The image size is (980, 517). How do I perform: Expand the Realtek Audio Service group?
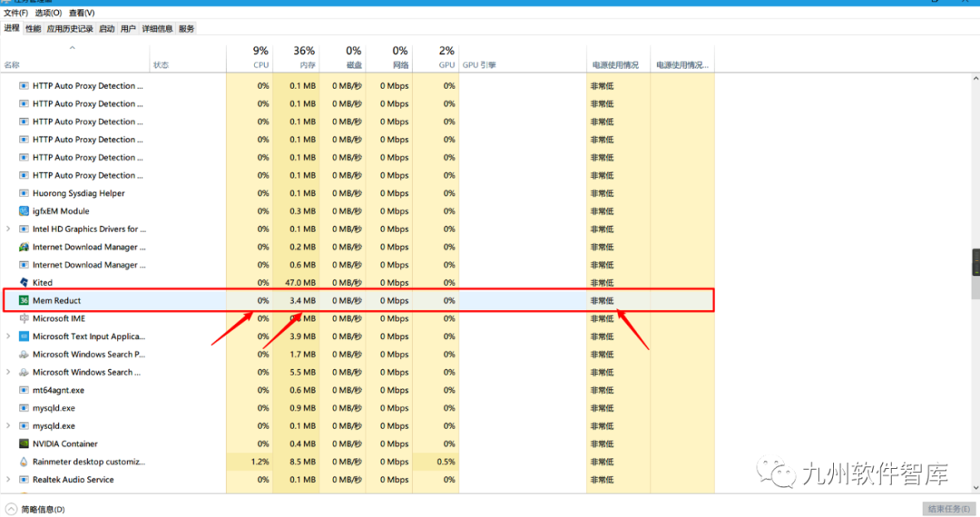(8, 480)
